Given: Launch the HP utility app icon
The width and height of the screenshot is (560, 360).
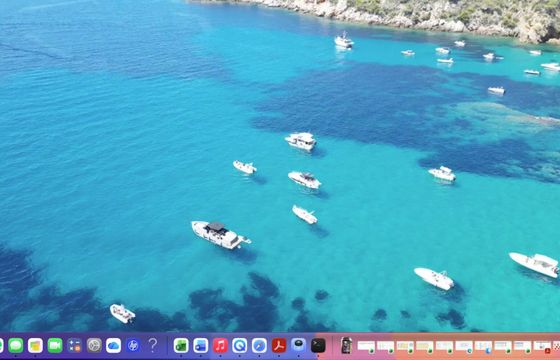Looking at the screenshot, I should pos(133,345).
